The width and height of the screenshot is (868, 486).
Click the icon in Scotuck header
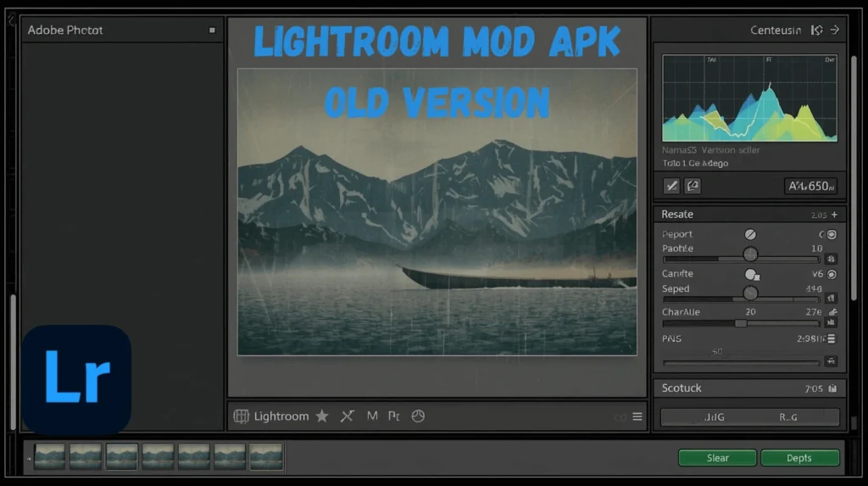pos(832,388)
